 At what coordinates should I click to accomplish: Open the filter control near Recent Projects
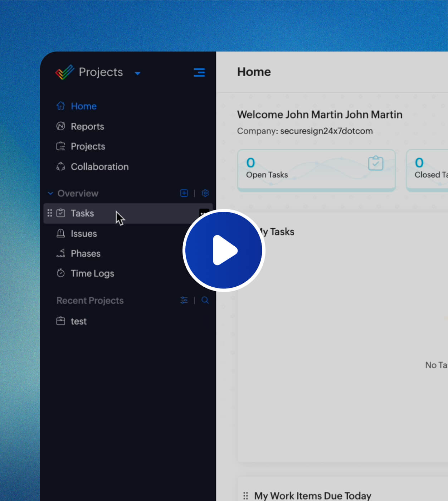(x=184, y=300)
